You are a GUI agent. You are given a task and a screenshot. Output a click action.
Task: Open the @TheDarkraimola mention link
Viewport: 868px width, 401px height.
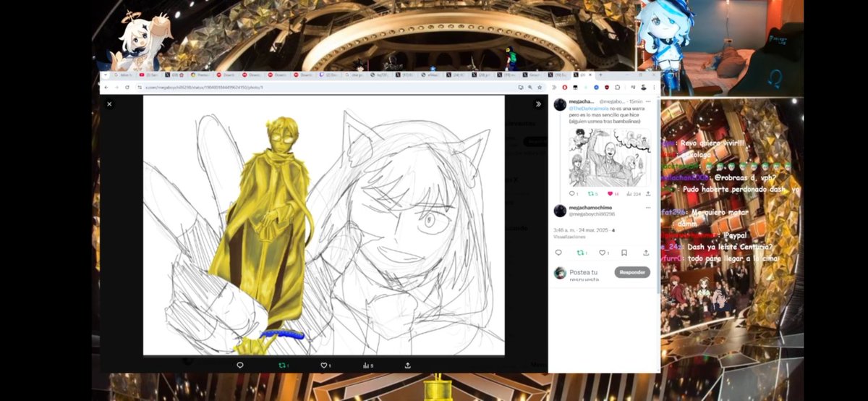click(x=590, y=108)
